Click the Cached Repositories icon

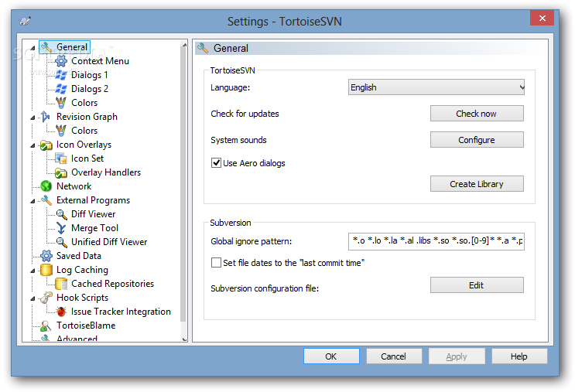61,284
